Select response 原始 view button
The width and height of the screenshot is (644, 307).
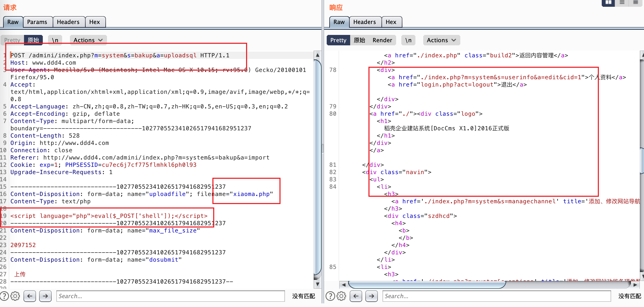click(x=359, y=40)
